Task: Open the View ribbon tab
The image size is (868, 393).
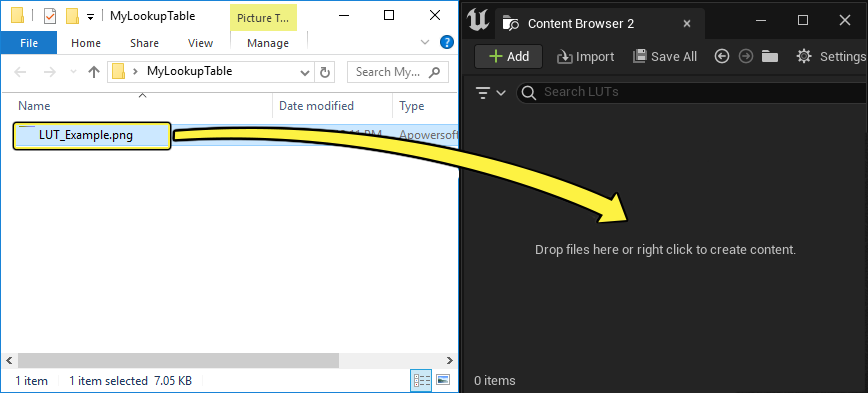Action: pos(200,43)
